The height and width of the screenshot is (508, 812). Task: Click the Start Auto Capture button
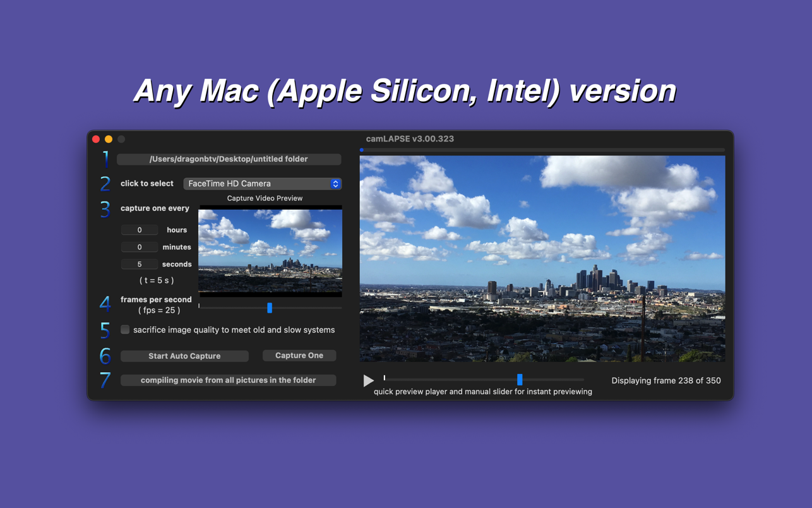coord(184,356)
